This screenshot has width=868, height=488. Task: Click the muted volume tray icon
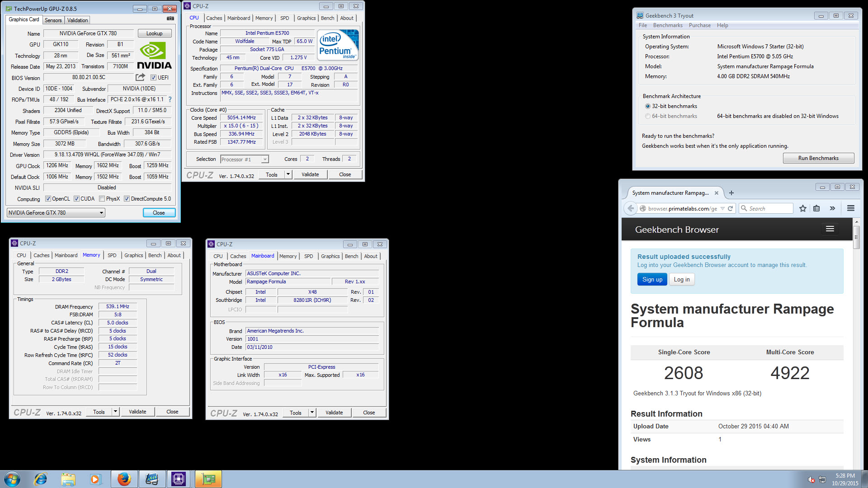811,479
